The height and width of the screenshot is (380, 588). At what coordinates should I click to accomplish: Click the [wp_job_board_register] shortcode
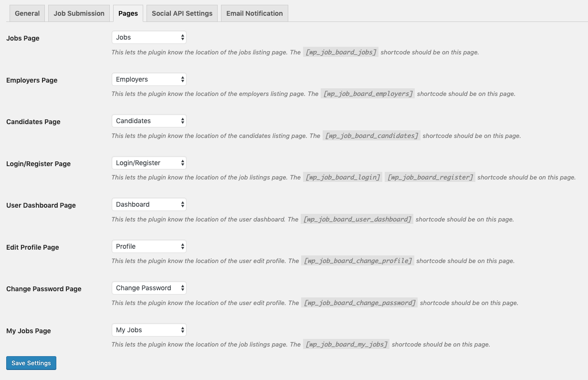(430, 178)
